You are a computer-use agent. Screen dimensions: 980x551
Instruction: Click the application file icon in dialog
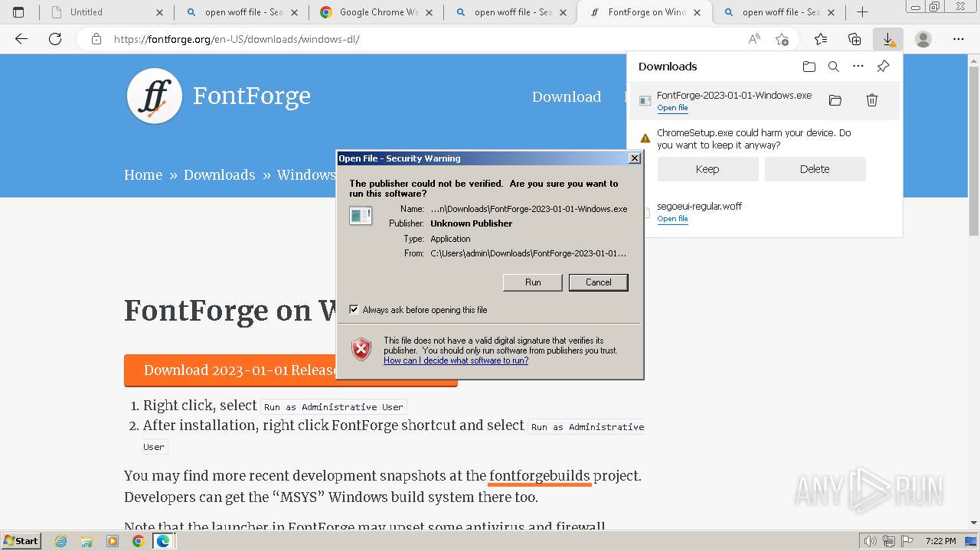(x=361, y=216)
